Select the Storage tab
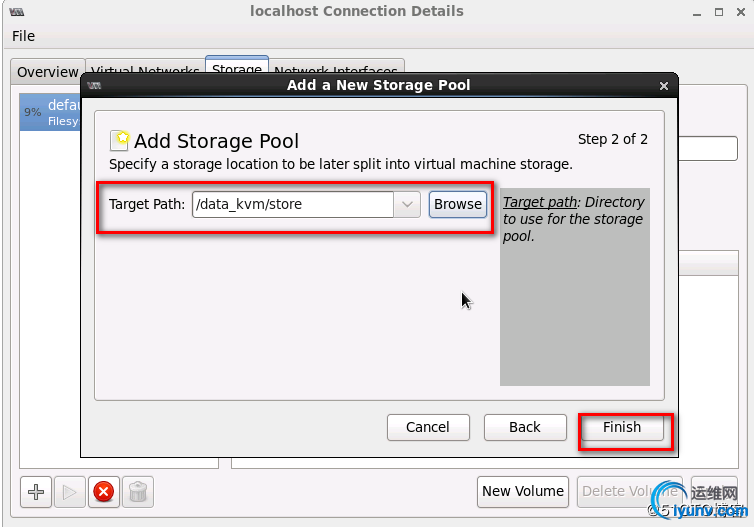The width and height of the screenshot is (754, 527). pos(236,69)
